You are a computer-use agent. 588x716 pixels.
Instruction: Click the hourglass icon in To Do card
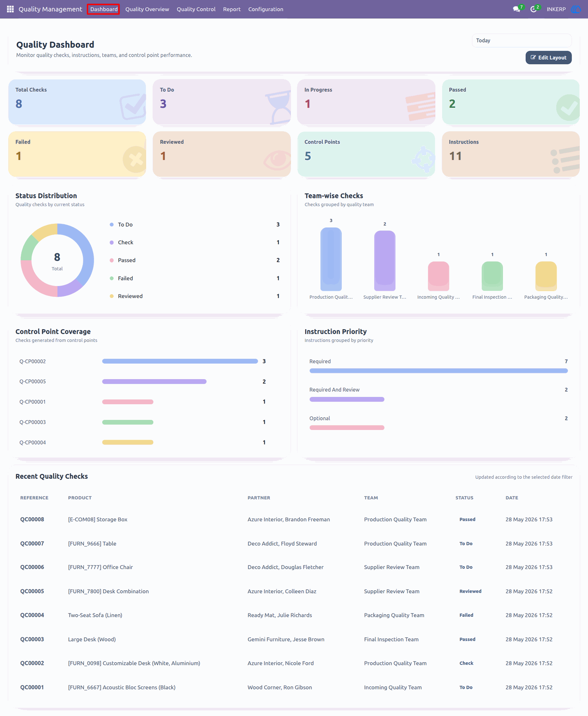[278, 107]
